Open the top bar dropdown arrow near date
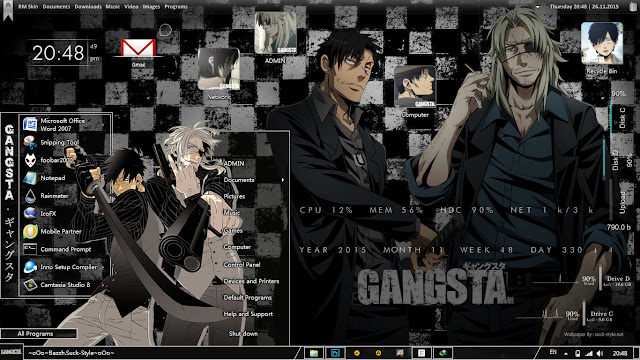 pyautogui.click(x=538, y=7)
